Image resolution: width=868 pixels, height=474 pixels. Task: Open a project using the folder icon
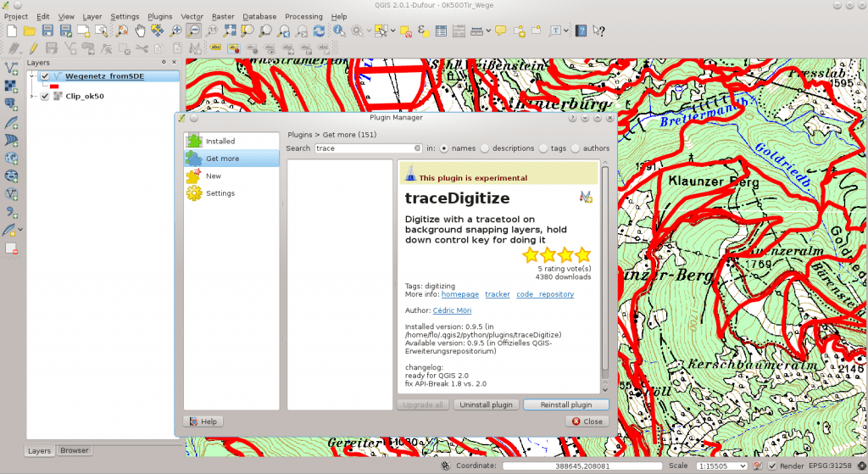[x=30, y=31]
